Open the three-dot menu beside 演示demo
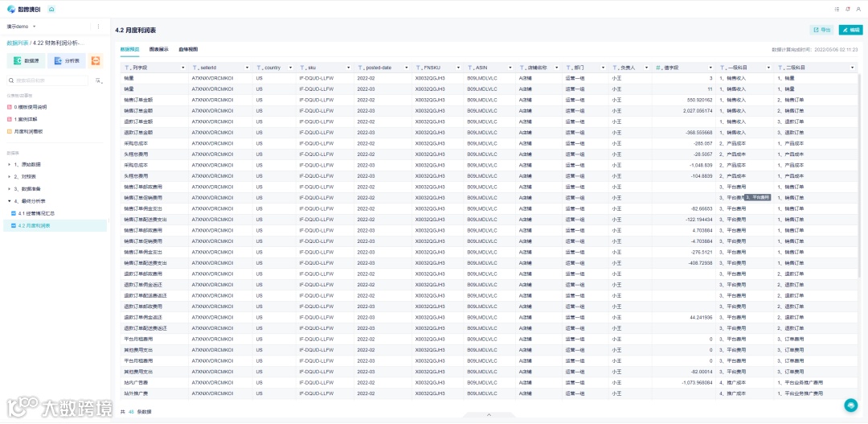 point(99,26)
